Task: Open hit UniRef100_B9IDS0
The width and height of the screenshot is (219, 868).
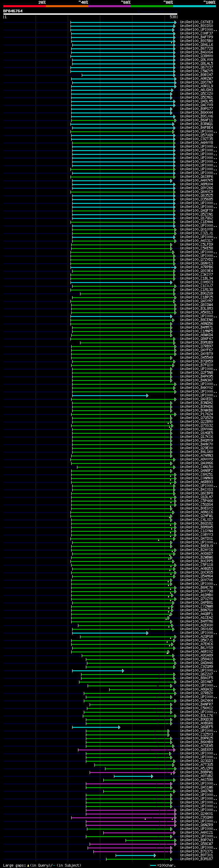Action: click(196, 26)
